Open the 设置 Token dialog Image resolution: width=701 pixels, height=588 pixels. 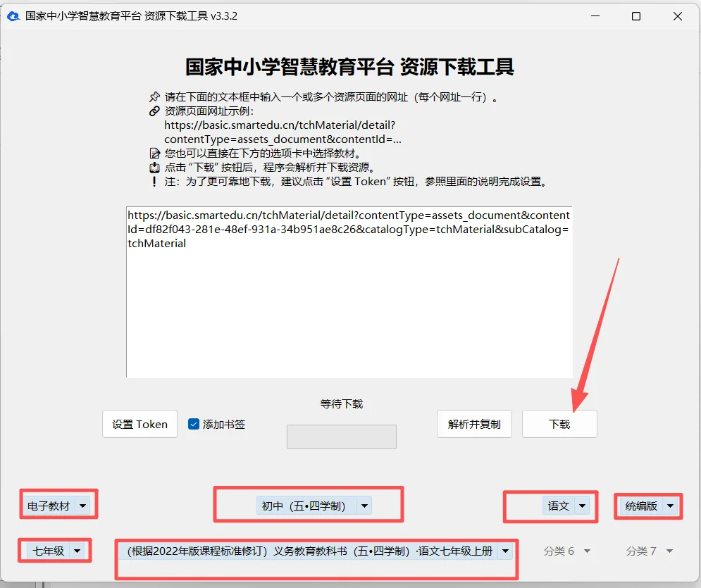[x=140, y=424]
